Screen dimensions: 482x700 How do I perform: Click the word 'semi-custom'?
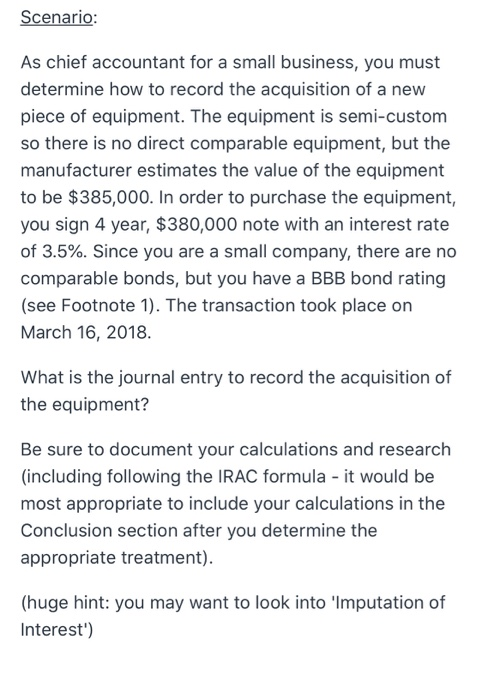point(392,117)
